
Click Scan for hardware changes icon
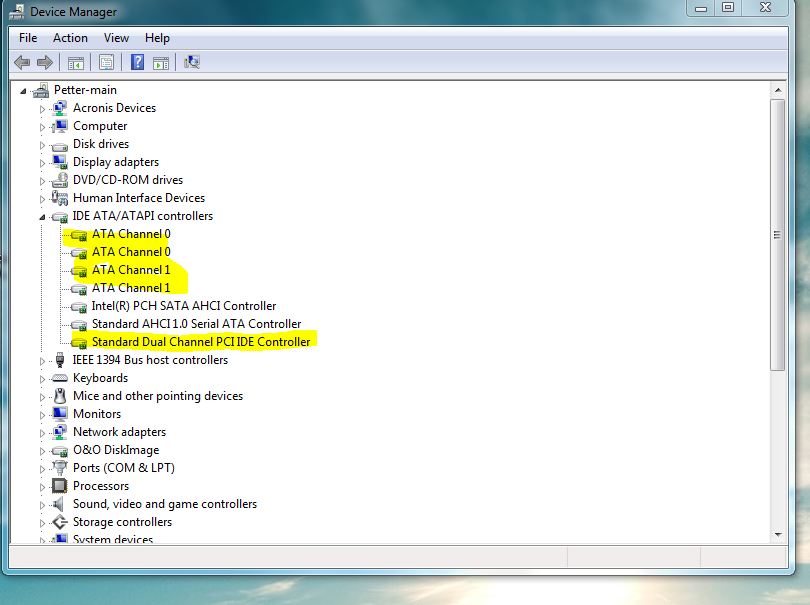click(192, 62)
